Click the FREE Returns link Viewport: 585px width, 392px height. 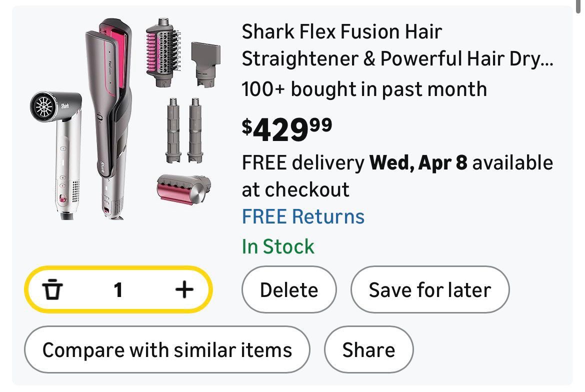tap(303, 216)
